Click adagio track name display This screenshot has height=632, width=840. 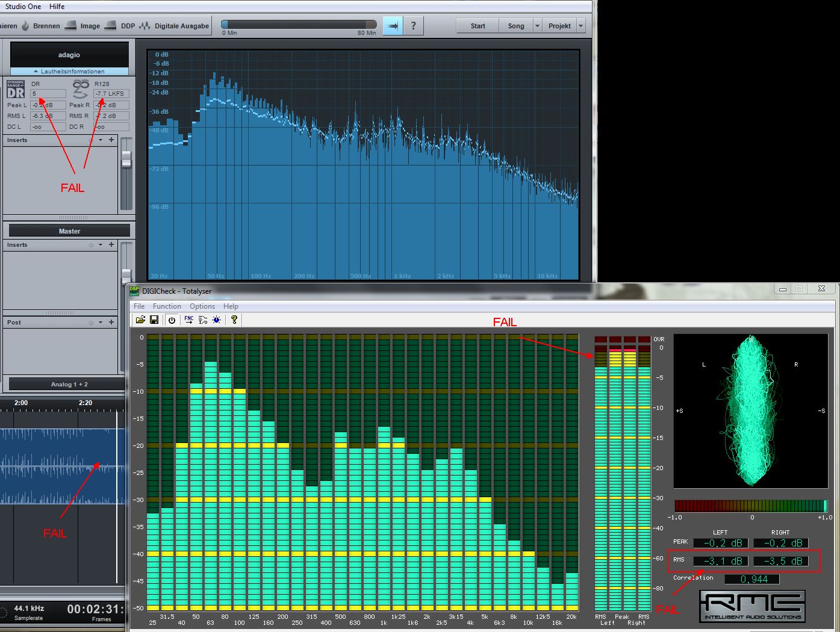tap(69, 55)
